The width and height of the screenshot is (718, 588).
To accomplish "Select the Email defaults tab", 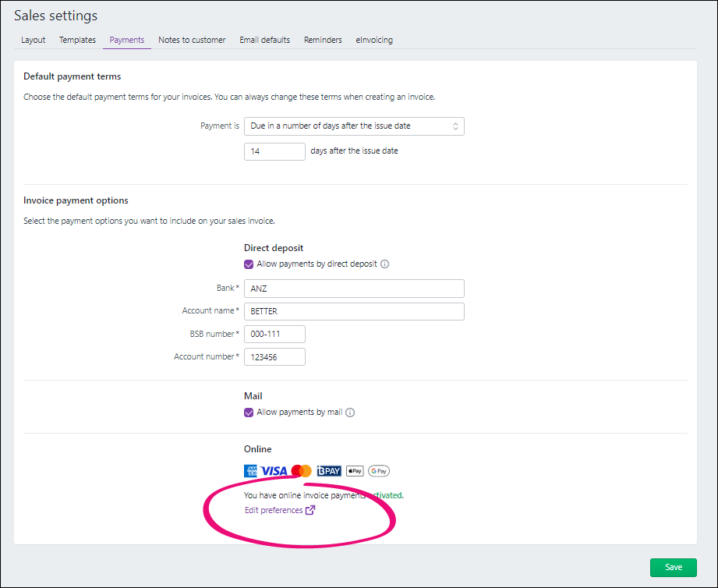I will (264, 40).
